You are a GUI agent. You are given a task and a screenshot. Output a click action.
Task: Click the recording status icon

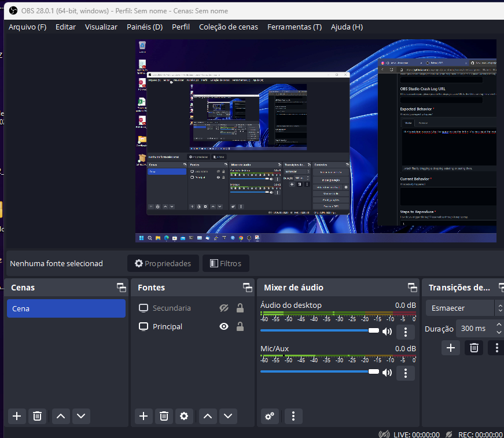[x=450, y=435]
